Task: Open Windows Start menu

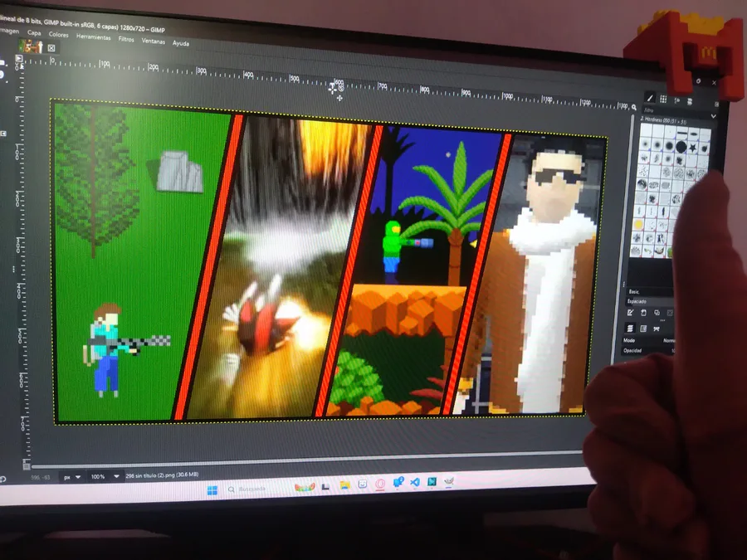Action: coord(212,490)
